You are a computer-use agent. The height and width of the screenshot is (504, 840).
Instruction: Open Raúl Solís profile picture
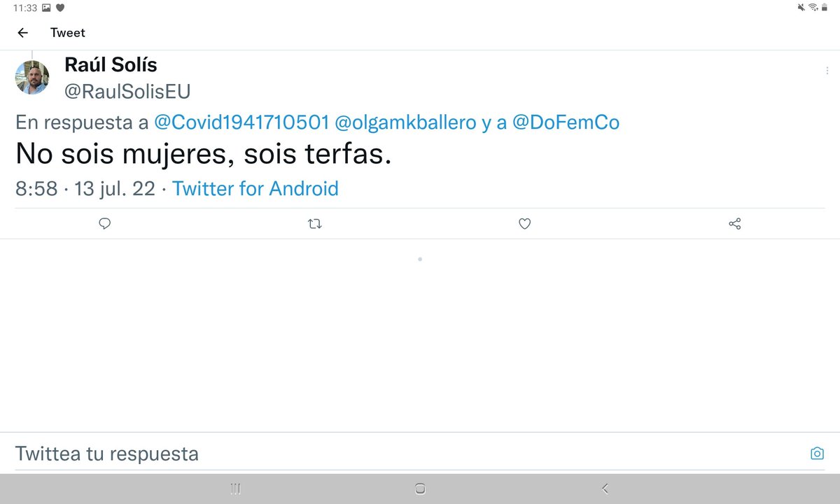[32, 78]
